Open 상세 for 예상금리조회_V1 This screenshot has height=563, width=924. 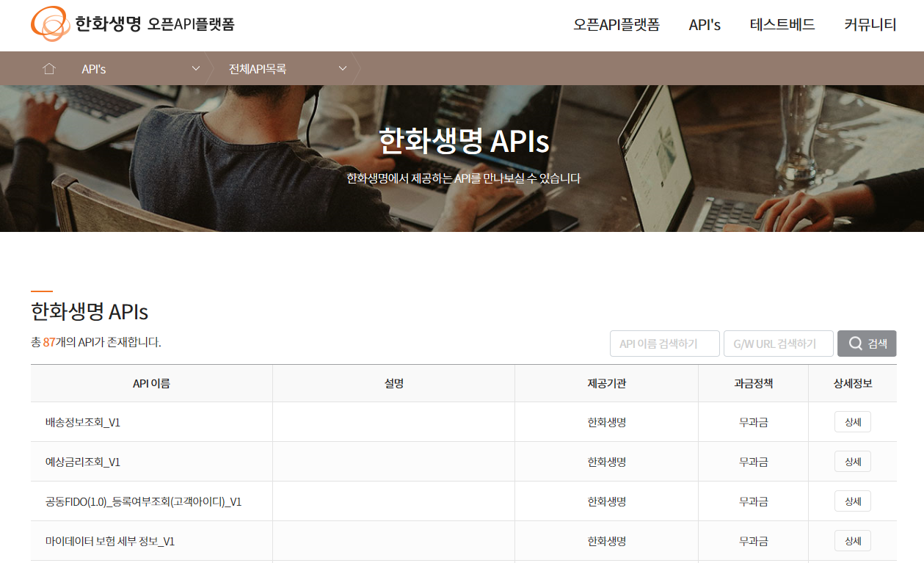click(853, 462)
